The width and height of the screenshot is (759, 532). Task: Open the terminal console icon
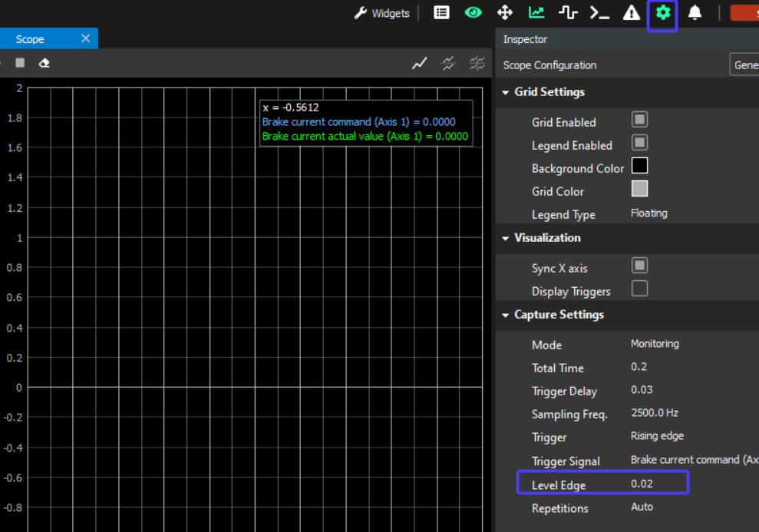[x=599, y=12]
